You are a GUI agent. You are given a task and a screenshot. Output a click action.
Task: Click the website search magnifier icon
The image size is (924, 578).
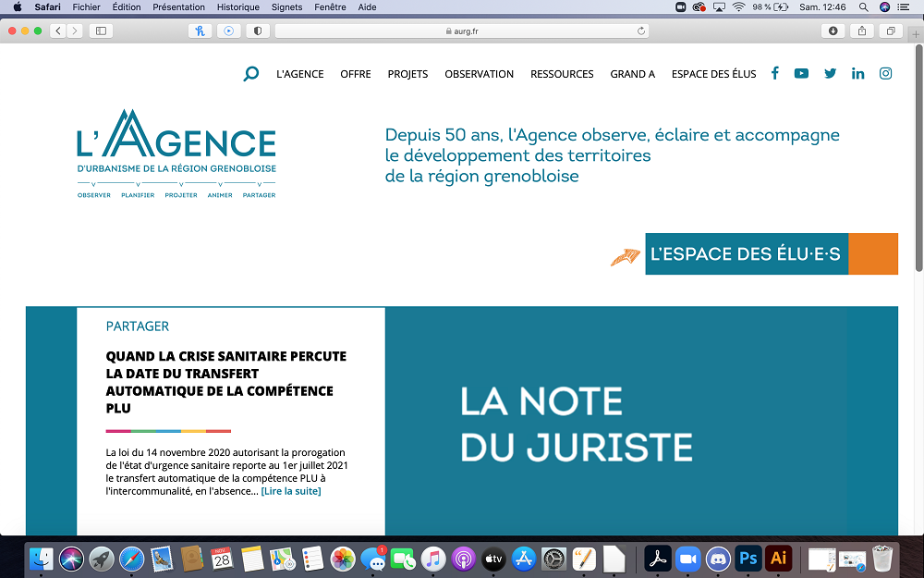click(251, 74)
